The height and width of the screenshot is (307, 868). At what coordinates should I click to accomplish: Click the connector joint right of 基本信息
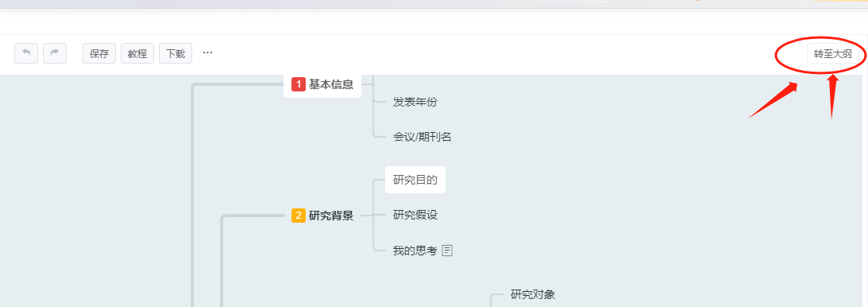[374, 84]
